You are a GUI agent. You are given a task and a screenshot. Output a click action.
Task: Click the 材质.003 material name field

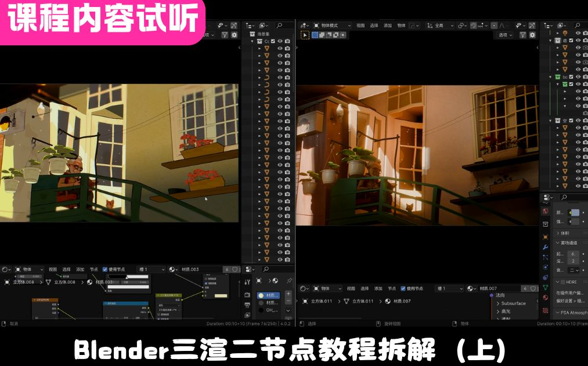[x=201, y=269]
